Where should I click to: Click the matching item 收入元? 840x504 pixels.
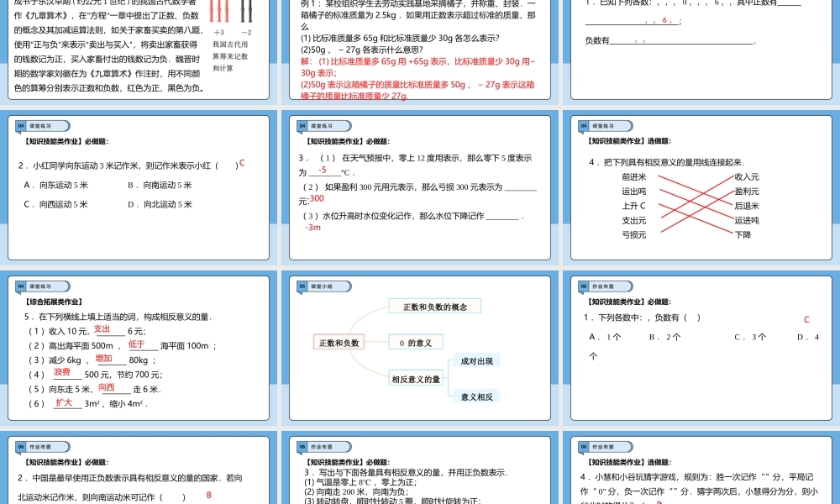(x=747, y=176)
